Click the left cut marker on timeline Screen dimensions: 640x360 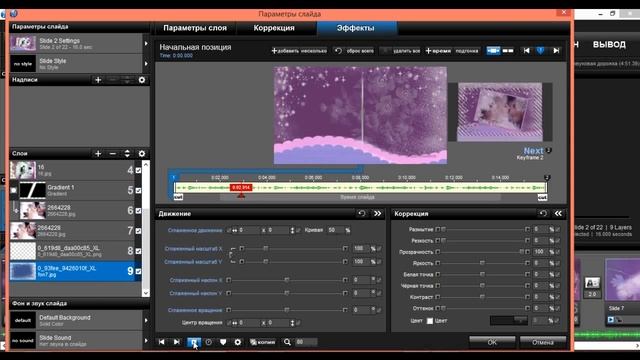(x=178, y=197)
